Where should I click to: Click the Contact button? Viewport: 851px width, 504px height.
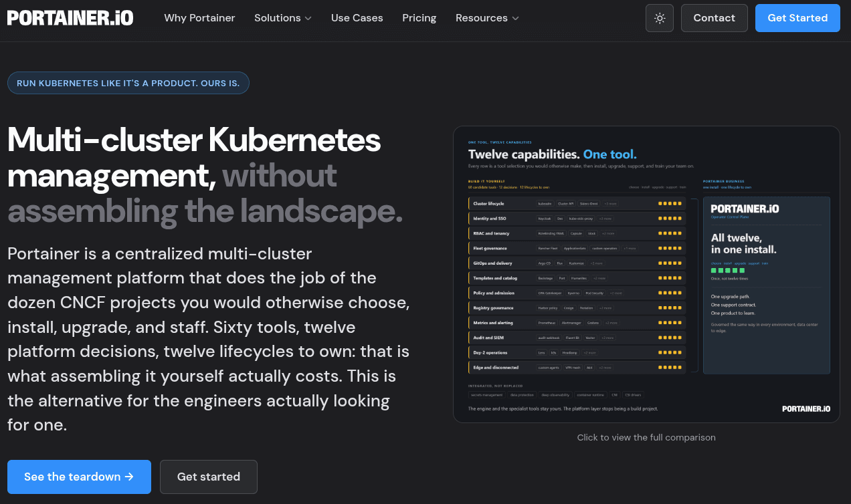pos(714,18)
